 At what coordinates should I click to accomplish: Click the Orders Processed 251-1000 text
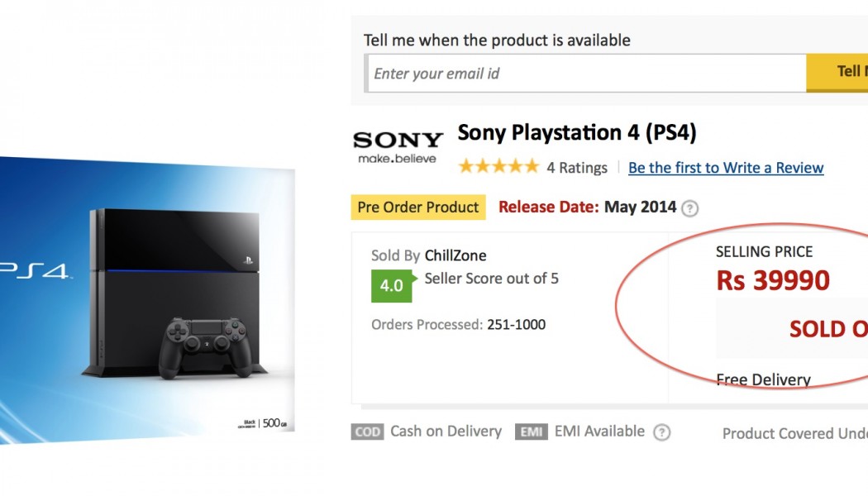pyautogui.click(x=459, y=325)
